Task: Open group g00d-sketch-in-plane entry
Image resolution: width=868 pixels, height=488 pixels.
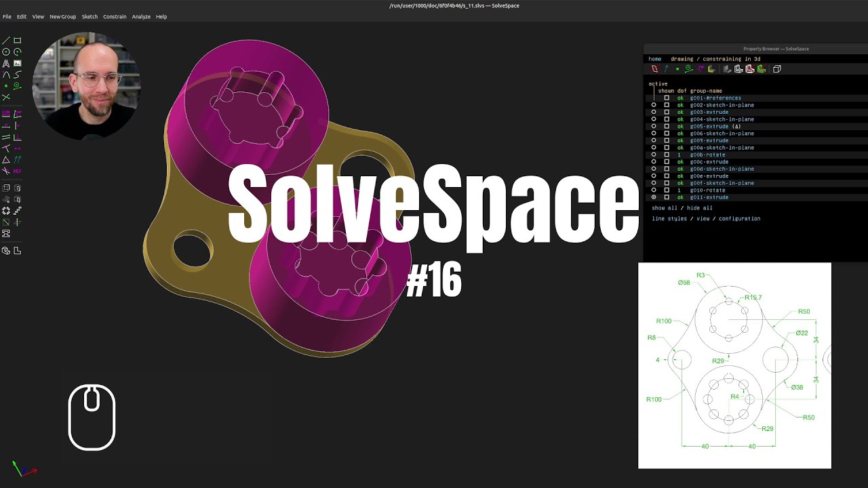Action: (x=722, y=169)
